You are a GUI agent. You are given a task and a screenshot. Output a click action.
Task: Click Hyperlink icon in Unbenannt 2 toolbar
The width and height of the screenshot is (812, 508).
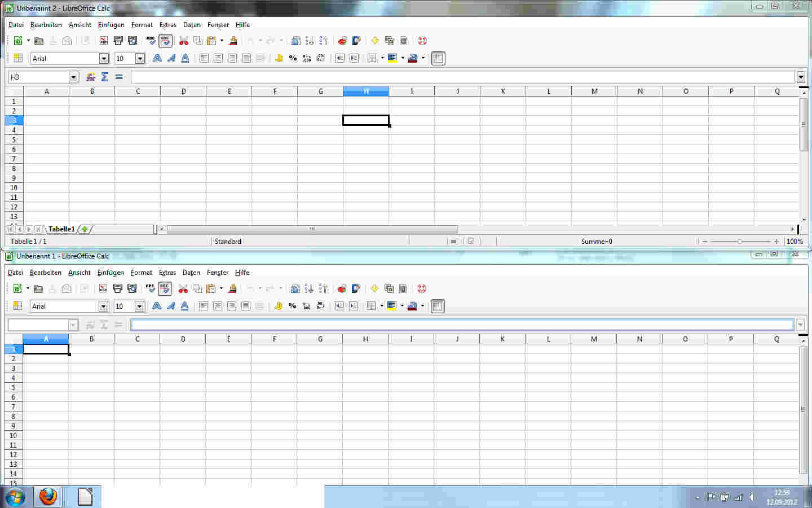coord(295,41)
